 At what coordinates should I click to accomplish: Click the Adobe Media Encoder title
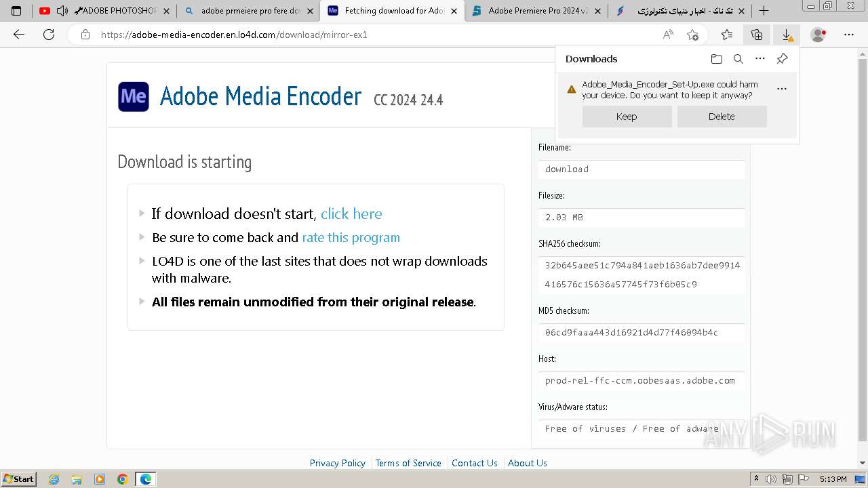point(260,96)
